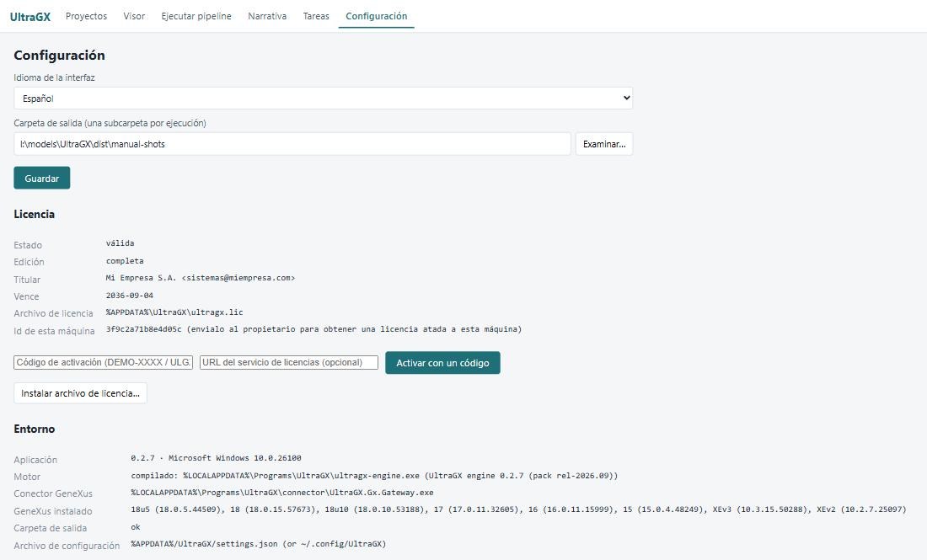Click the Aplicación value '0.2.7 · Microsoft Windows'
Screen dimensions: 927x560
(216, 458)
